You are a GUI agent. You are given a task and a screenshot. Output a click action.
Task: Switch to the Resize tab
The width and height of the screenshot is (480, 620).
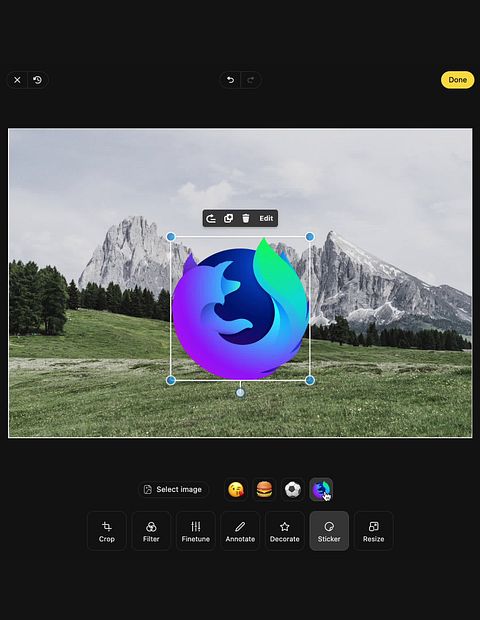[x=374, y=531]
